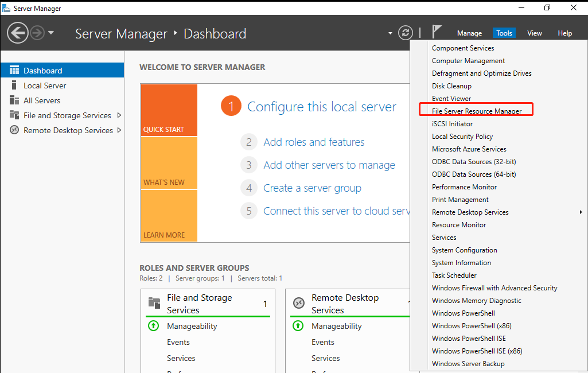Click the LEARN MORE tile
The width and height of the screenshot is (588, 373).
click(x=169, y=216)
